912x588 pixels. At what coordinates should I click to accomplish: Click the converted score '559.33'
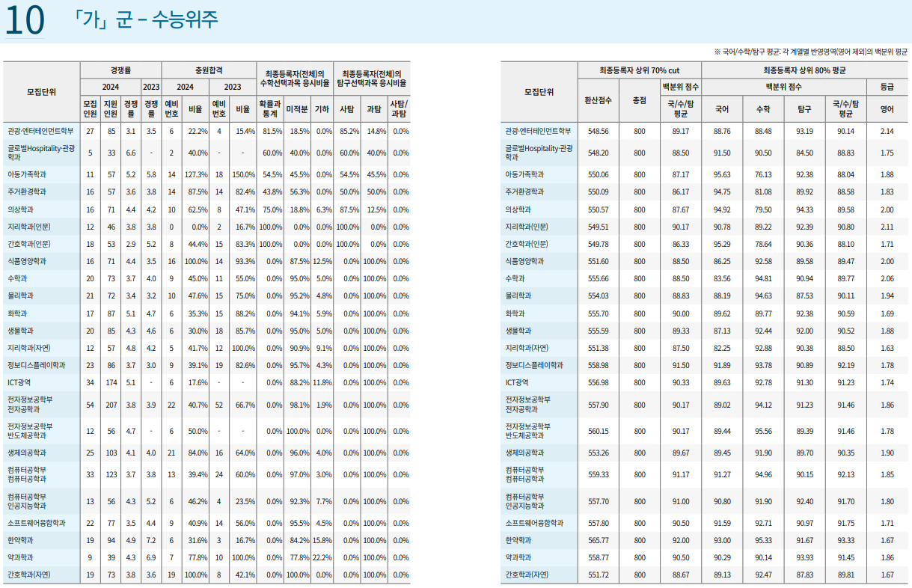pos(598,474)
